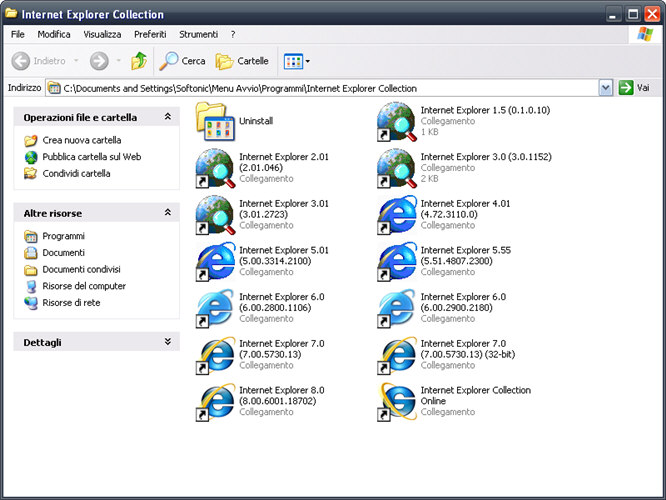Click Condividi cartella link
The image size is (666, 500).
click(76, 173)
